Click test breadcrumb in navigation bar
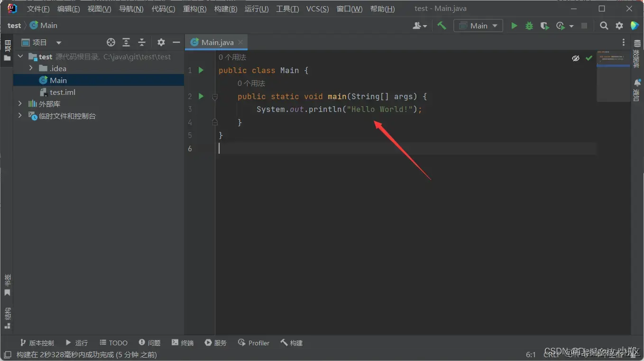Screen dimensions: 644x361 (x=14, y=26)
